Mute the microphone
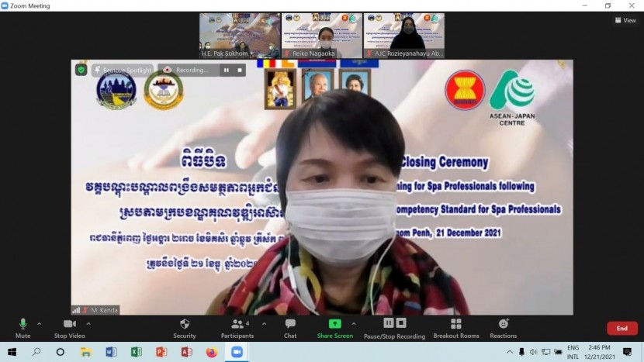The width and height of the screenshot is (644, 362). pyautogui.click(x=23, y=324)
